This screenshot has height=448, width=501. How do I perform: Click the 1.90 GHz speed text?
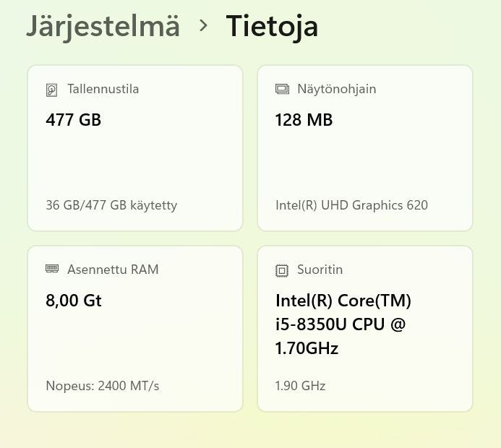[300, 386]
